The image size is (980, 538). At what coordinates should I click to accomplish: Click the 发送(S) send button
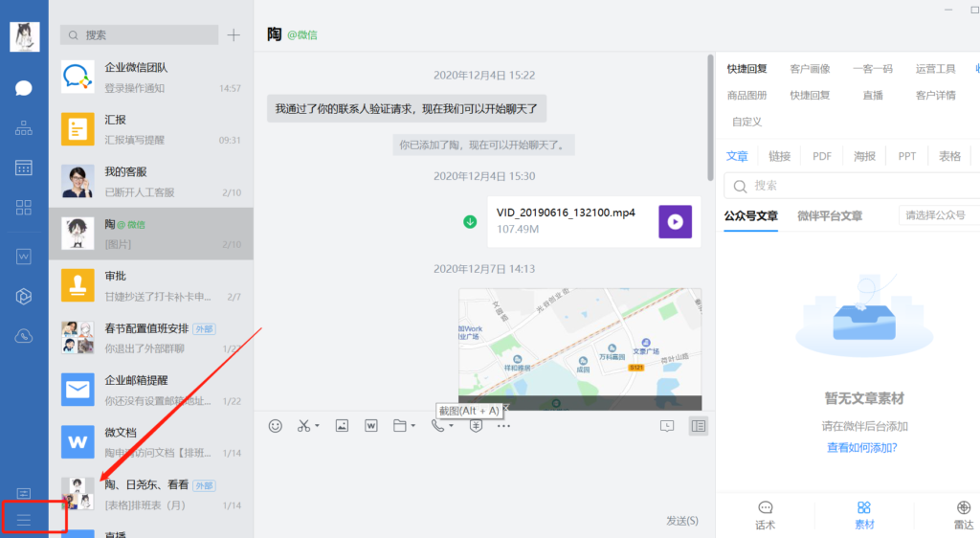point(681,521)
